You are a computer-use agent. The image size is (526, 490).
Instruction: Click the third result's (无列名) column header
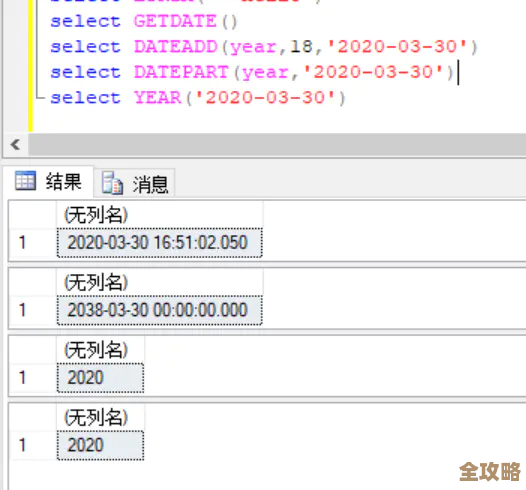click(101, 350)
